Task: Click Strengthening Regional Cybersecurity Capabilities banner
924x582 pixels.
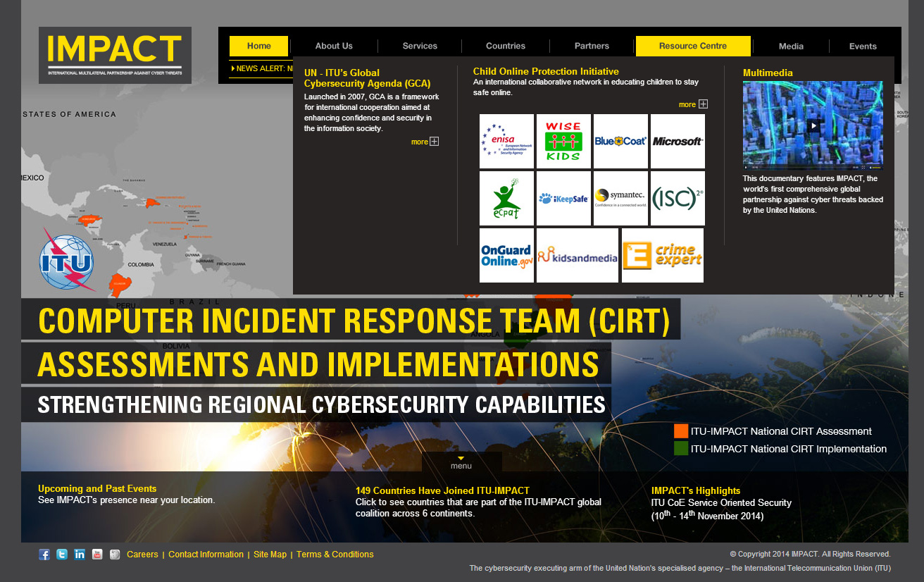Action: pos(316,404)
